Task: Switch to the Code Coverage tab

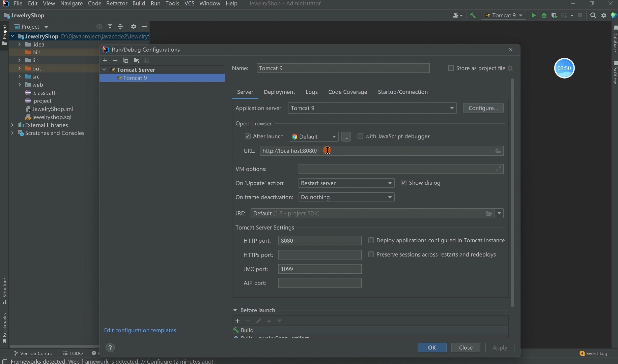Action: 348,92
